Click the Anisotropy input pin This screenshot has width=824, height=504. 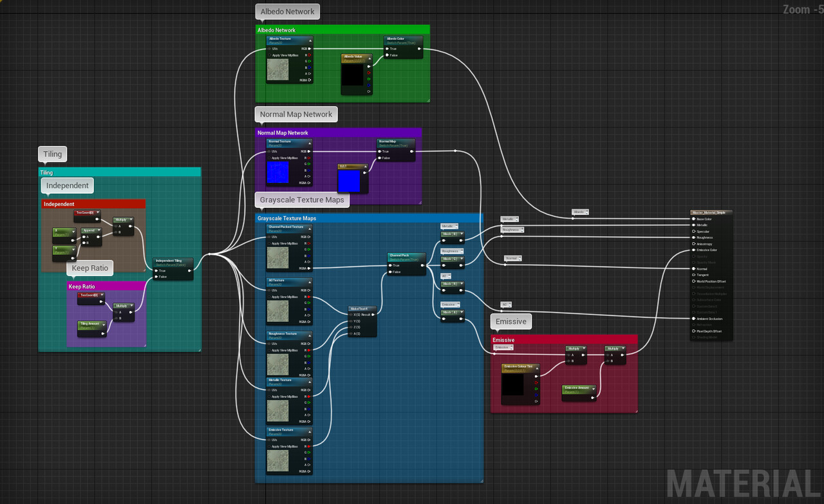(693, 244)
